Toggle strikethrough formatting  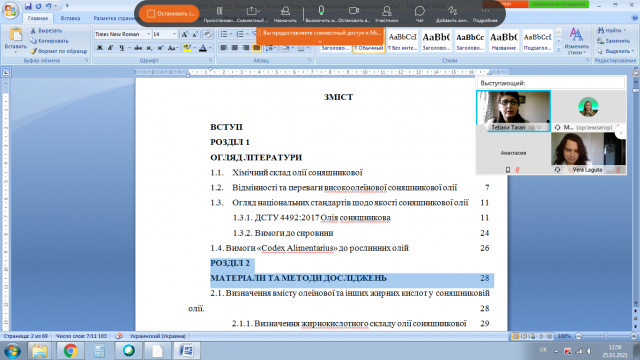[138, 48]
